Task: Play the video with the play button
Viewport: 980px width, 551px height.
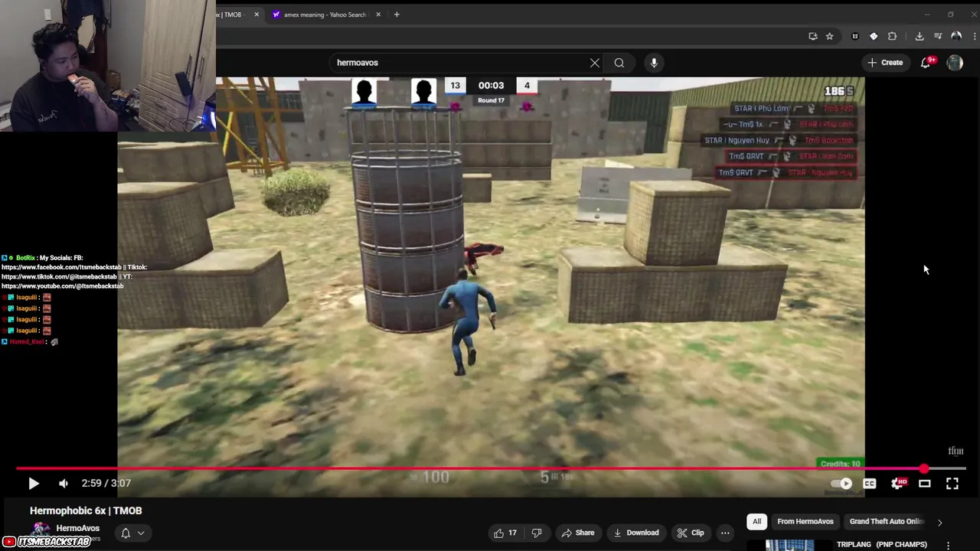Action: click(33, 484)
